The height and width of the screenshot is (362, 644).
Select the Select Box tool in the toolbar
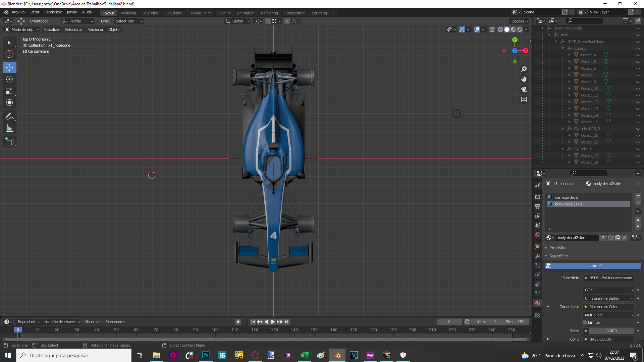point(9,43)
